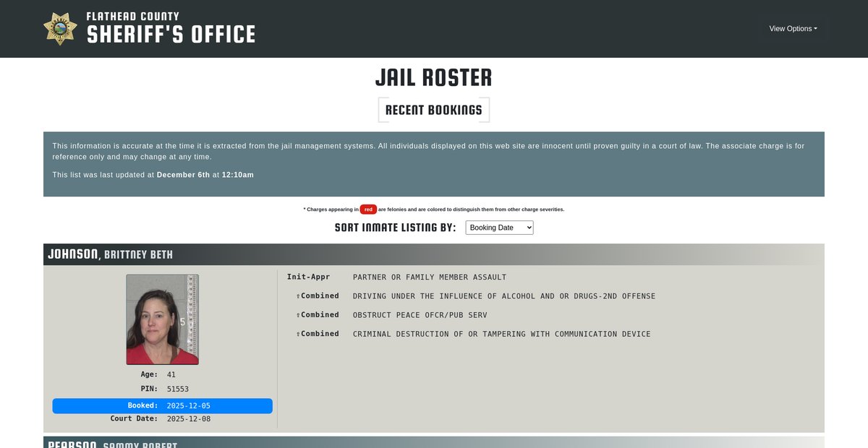868x448 pixels.
Task: Click the PIN number 51553
Action: [177, 389]
